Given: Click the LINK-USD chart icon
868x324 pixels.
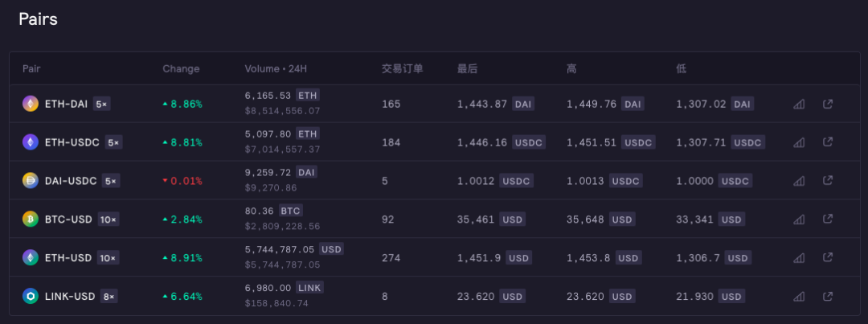Looking at the screenshot, I should click(799, 297).
